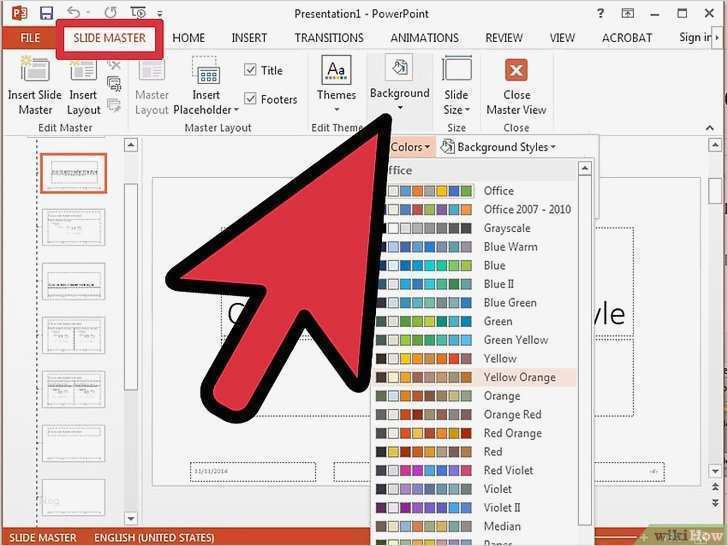Click thumbnail pane scroll down arrow
This screenshot has width=728, height=546.
coord(131,518)
